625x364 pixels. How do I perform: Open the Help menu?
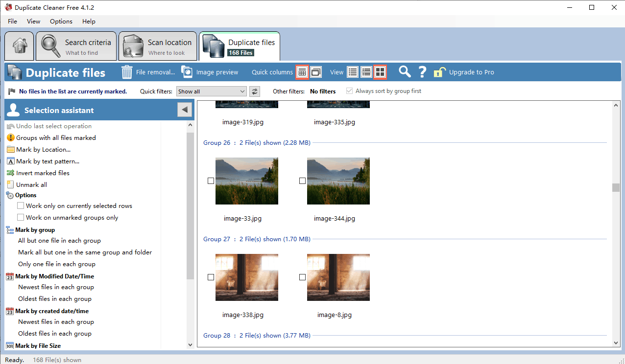point(89,22)
